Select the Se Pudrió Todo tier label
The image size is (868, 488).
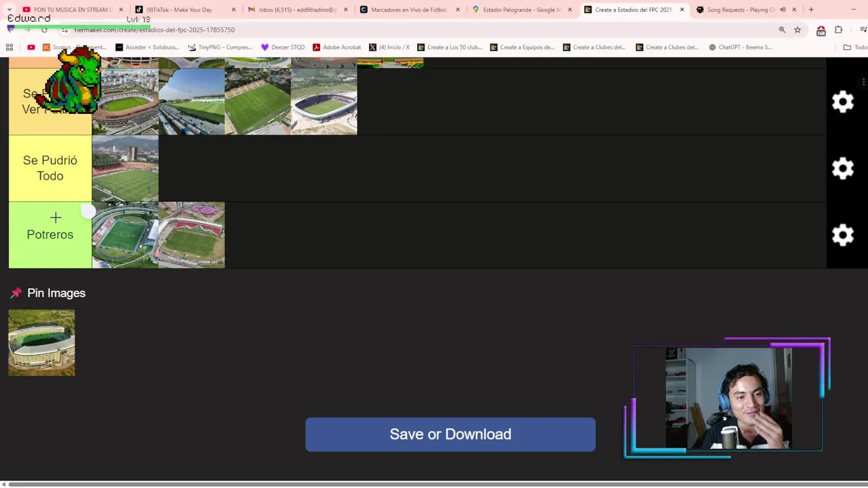[x=50, y=168]
